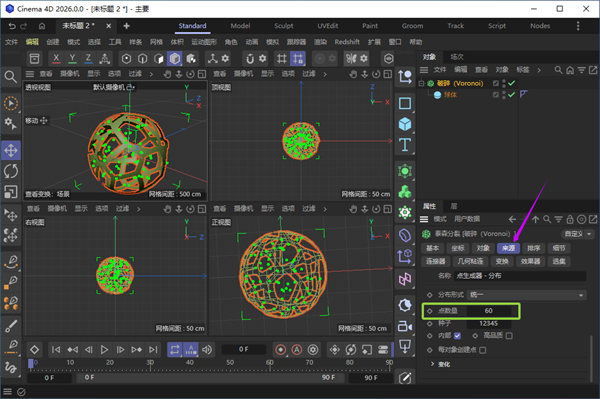The width and height of the screenshot is (600, 399).
Task: Click the record keyframe button
Action: [280, 350]
